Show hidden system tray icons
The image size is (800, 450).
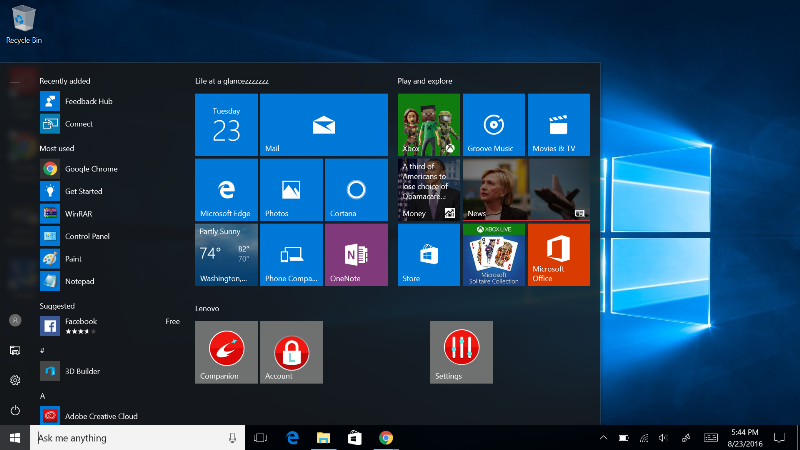(x=603, y=438)
